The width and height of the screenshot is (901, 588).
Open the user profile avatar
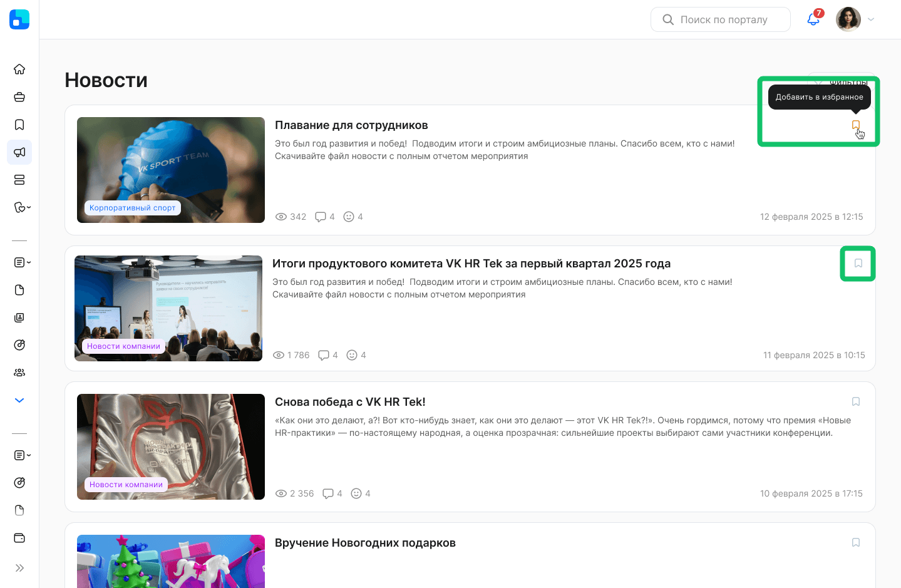pyautogui.click(x=848, y=19)
